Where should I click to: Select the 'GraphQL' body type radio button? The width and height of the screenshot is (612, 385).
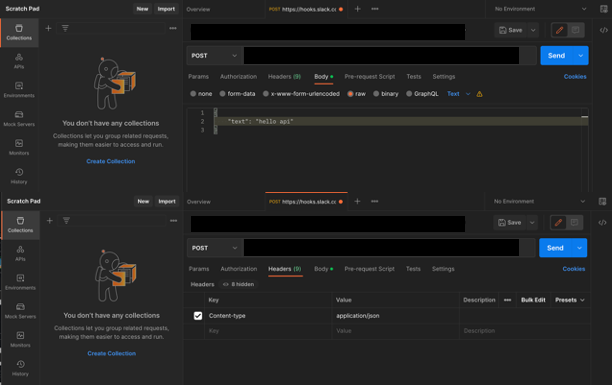(x=409, y=94)
